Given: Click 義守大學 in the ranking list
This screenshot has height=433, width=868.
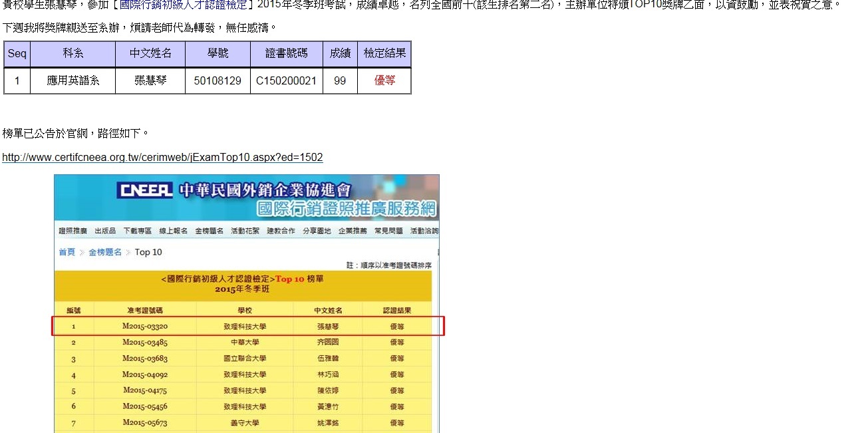Looking at the screenshot, I should tap(245, 422).
